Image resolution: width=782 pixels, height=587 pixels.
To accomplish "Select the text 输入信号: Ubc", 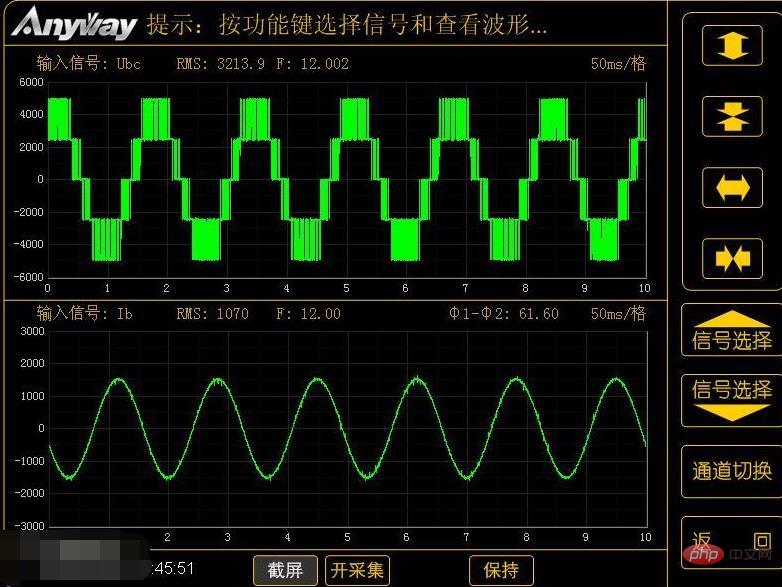I will 88,64.
